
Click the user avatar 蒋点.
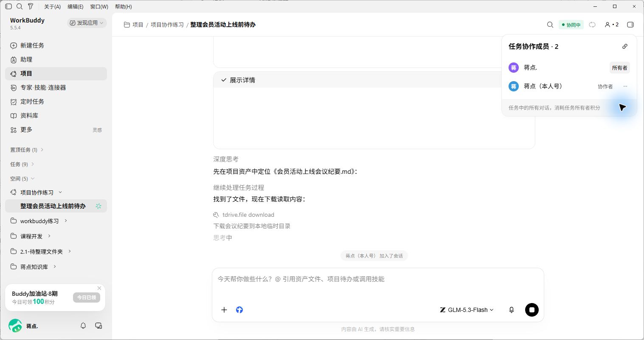15,326
